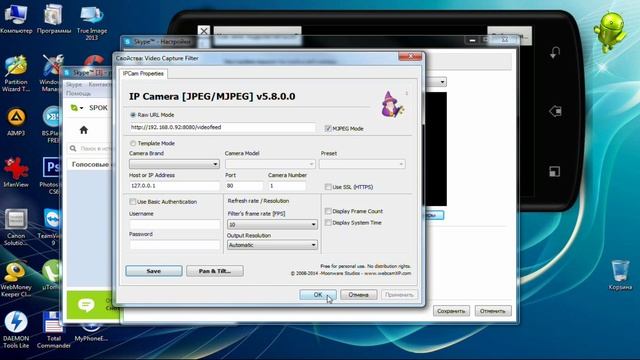The width and height of the screenshot is (640, 360).
Task: Open Output Resolution dropdown
Action: (272, 245)
